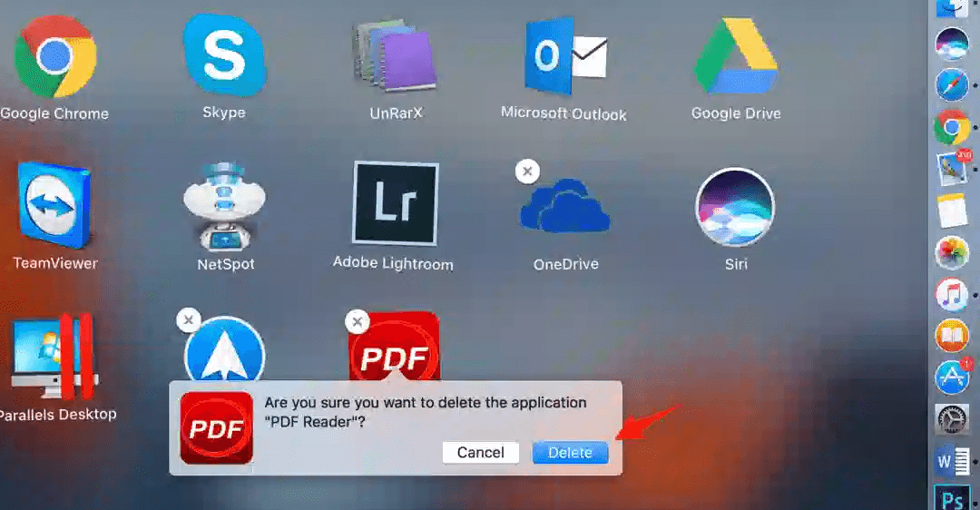Image resolution: width=980 pixels, height=510 pixels.
Task: Click the X badge on the blue paper-plane app
Action: pyautogui.click(x=188, y=320)
